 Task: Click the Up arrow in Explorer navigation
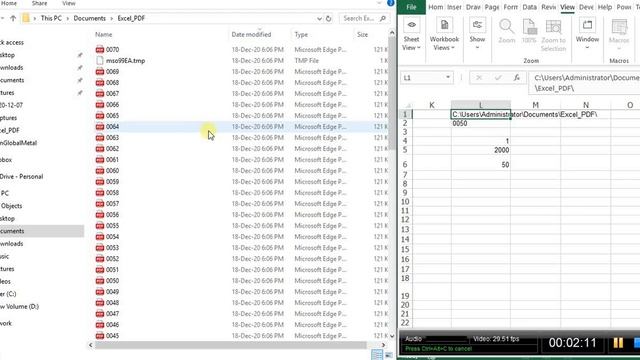point(13,18)
